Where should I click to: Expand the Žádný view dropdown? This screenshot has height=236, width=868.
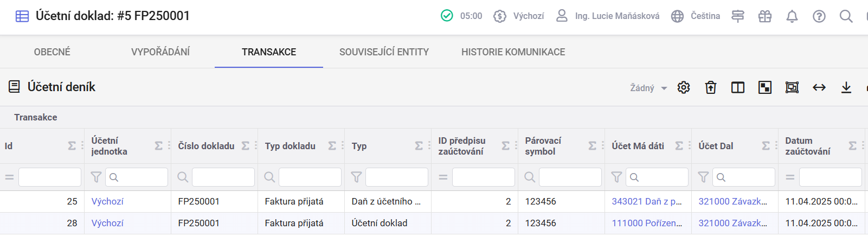[648, 88]
